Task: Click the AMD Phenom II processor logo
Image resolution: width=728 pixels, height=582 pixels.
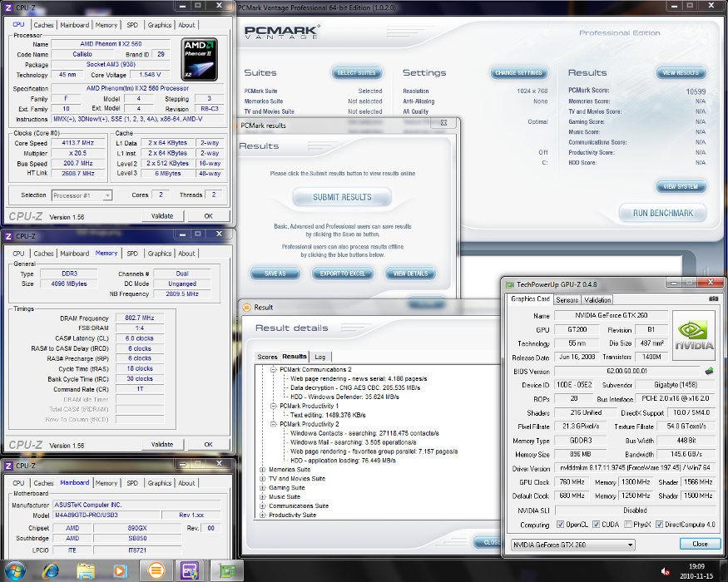Action: pos(200,60)
